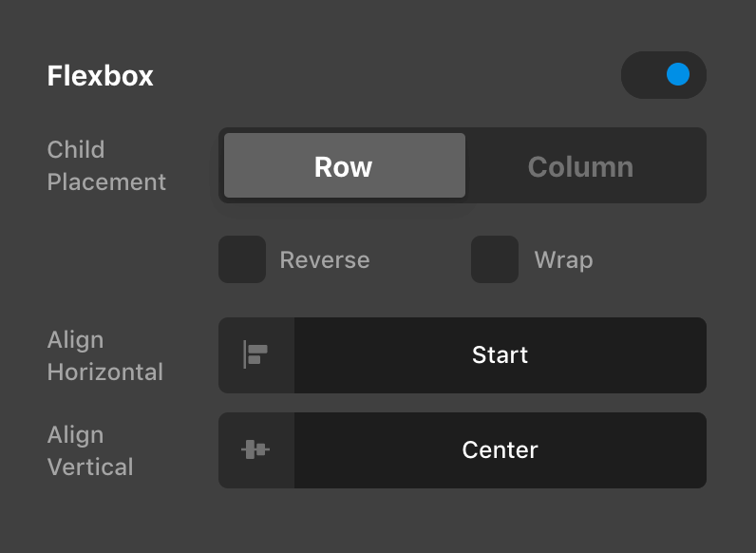
Task: Select the Row placement option
Action: coord(344,166)
